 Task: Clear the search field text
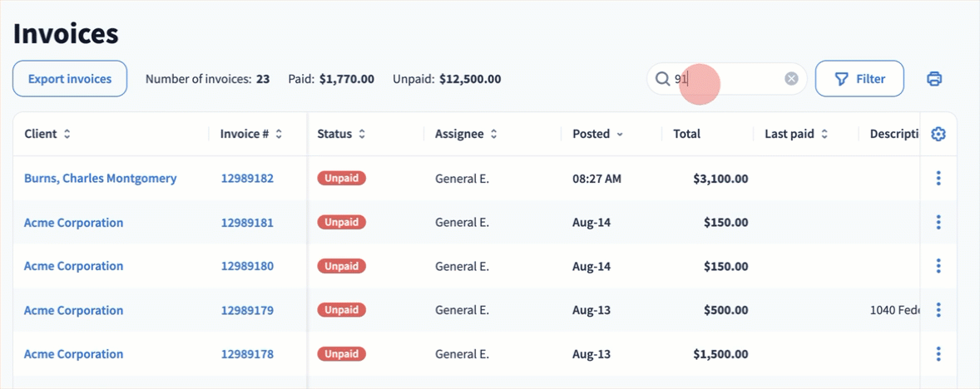click(791, 79)
